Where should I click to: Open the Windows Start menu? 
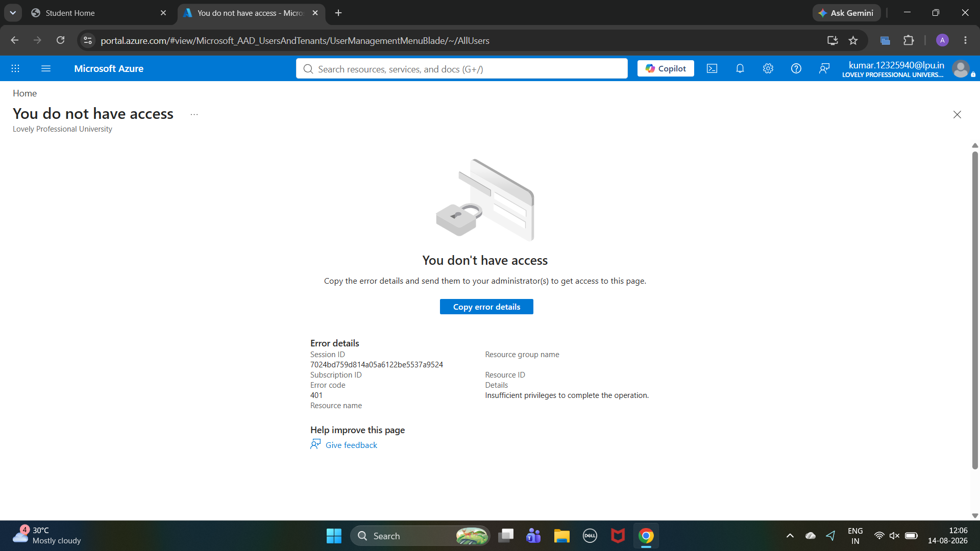tap(334, 536)
